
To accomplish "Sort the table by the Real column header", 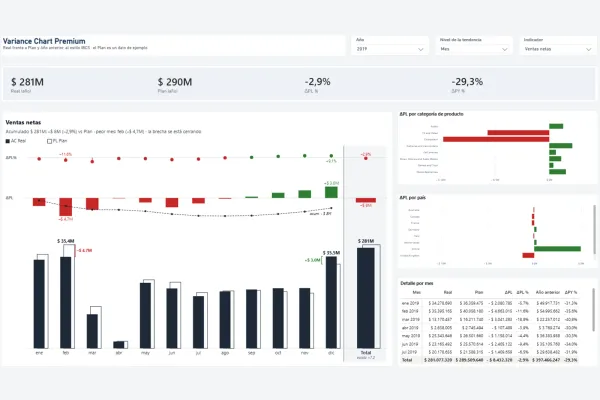I will (448, 292).
